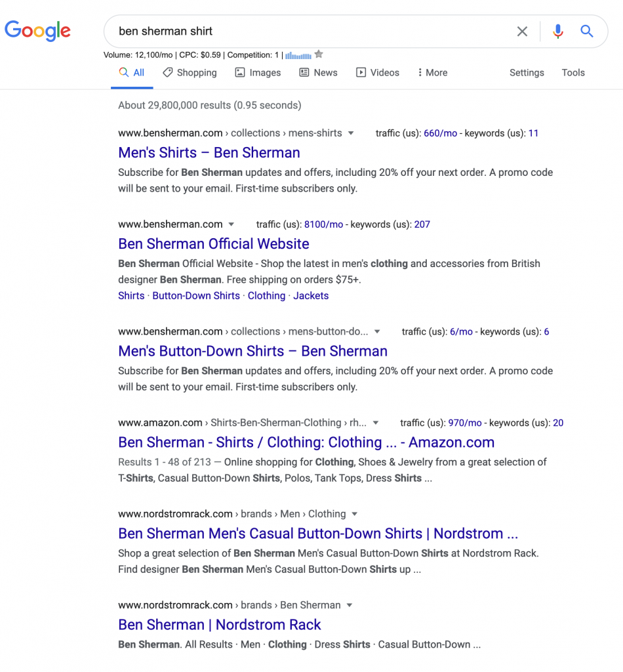The height and width of the screenshot is (672, 623).
Task: Switch to the Images tab
Action: click(x=258, y=73)
